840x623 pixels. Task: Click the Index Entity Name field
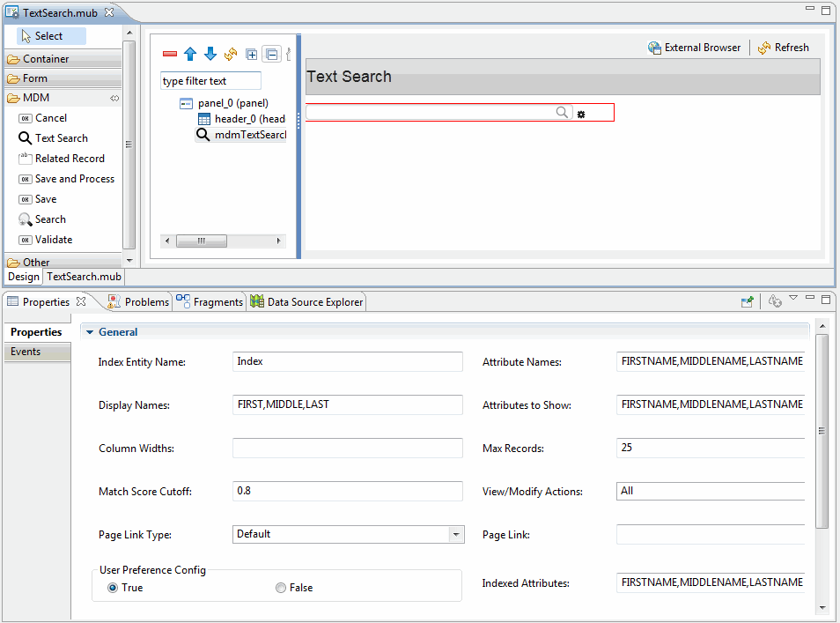tap(348, 362)
